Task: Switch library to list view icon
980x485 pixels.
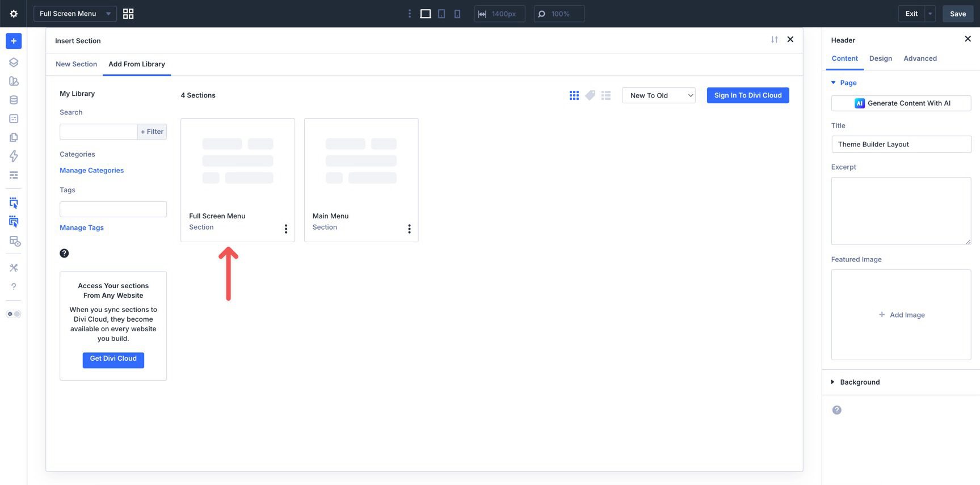Action: coord(606,95)
